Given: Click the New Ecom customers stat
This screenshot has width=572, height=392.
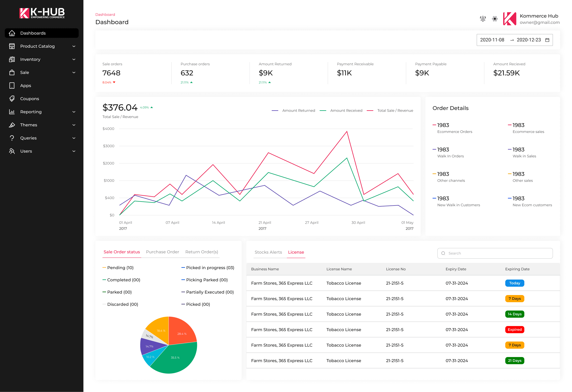Looking at the screenshot, I should [530, 201].
